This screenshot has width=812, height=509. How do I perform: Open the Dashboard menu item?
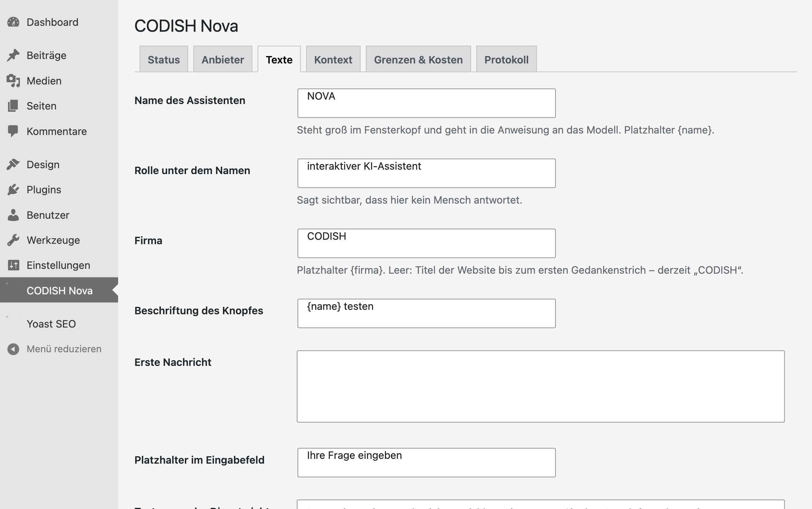coord(59,22)
